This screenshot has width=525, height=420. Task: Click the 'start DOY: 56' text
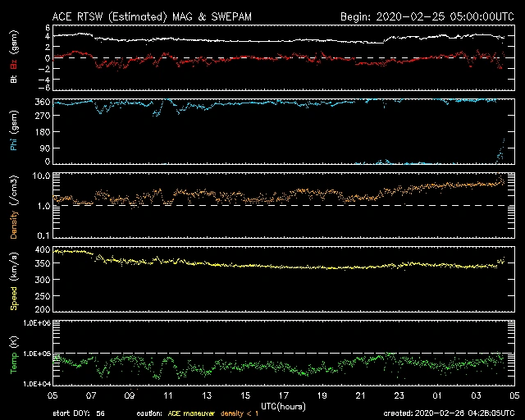[x=79, y=413]
